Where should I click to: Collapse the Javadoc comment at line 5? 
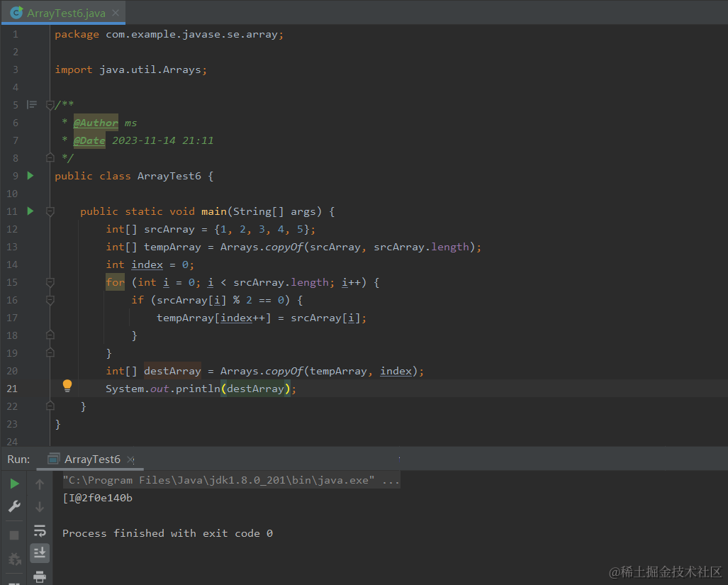[x=50, y=106]
